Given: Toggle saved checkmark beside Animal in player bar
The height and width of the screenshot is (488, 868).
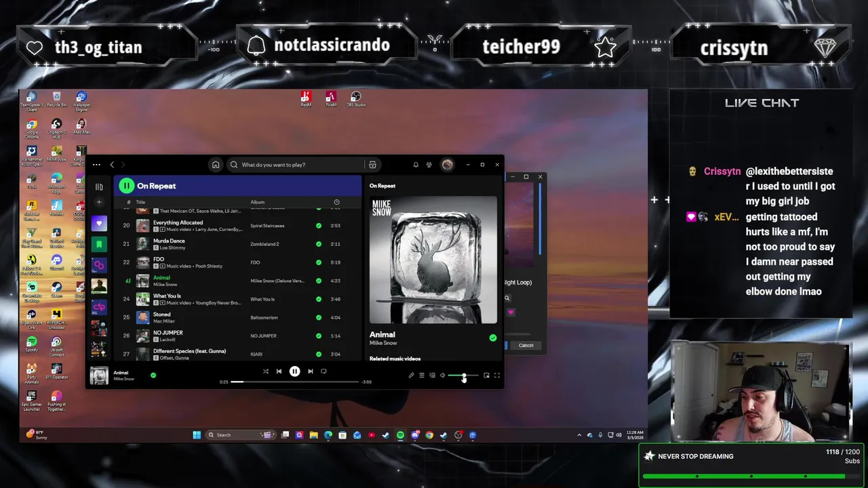Looking at the screenshot, I should (x=153, y=375).
